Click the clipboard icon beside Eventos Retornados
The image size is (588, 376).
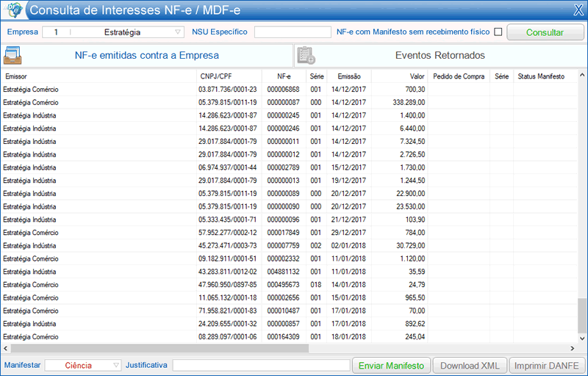pyautogui.click(x=306, y=55)
